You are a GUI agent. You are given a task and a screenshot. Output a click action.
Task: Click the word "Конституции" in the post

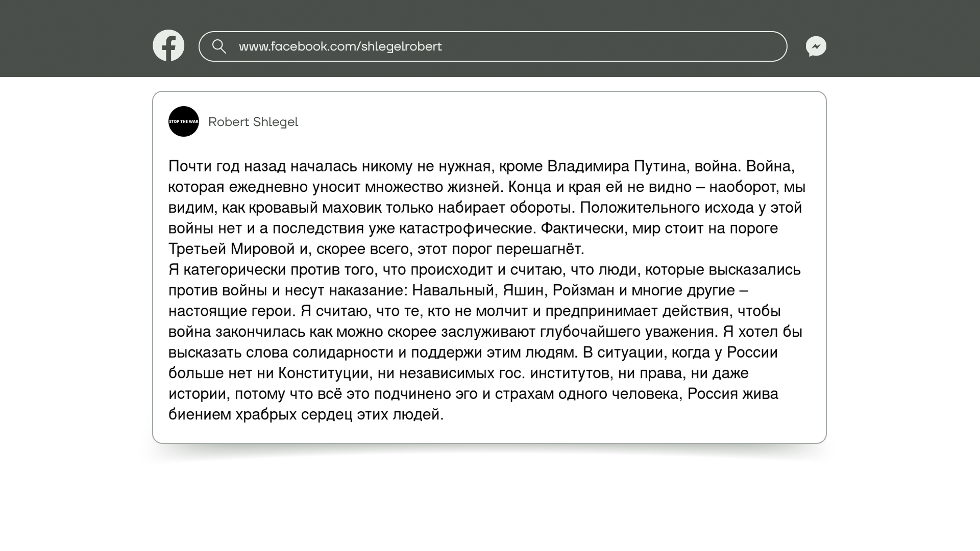324,373
